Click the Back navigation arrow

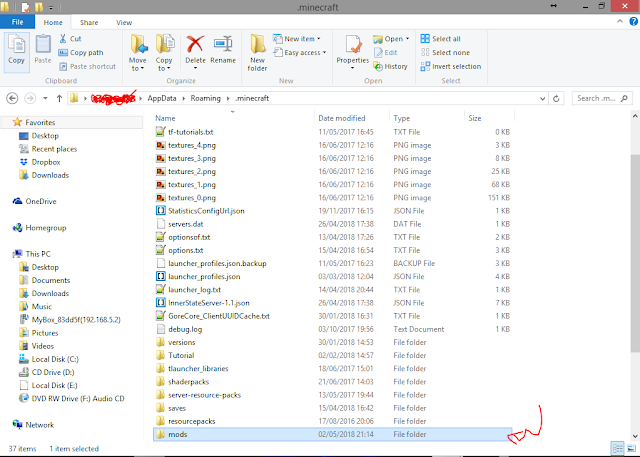(12, 98)
